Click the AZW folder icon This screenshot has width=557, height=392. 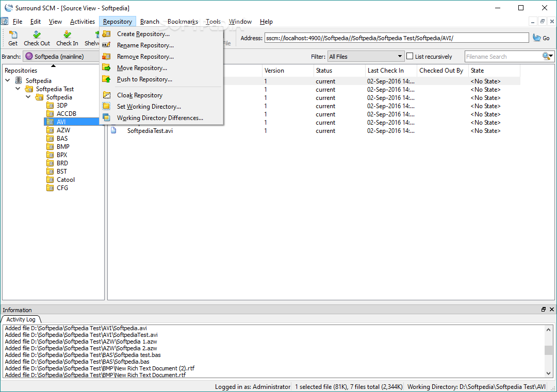[50, 130]
